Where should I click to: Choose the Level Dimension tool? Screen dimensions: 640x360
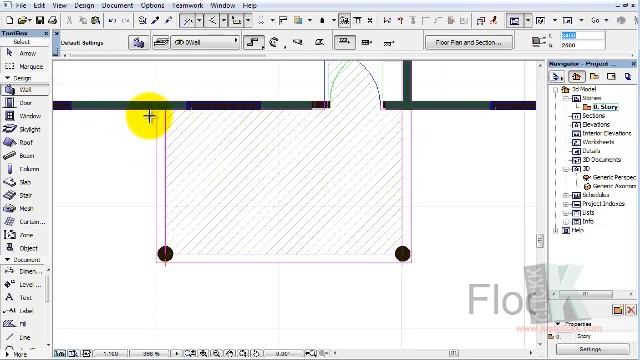pyautogui.click(x=23, y=284)
